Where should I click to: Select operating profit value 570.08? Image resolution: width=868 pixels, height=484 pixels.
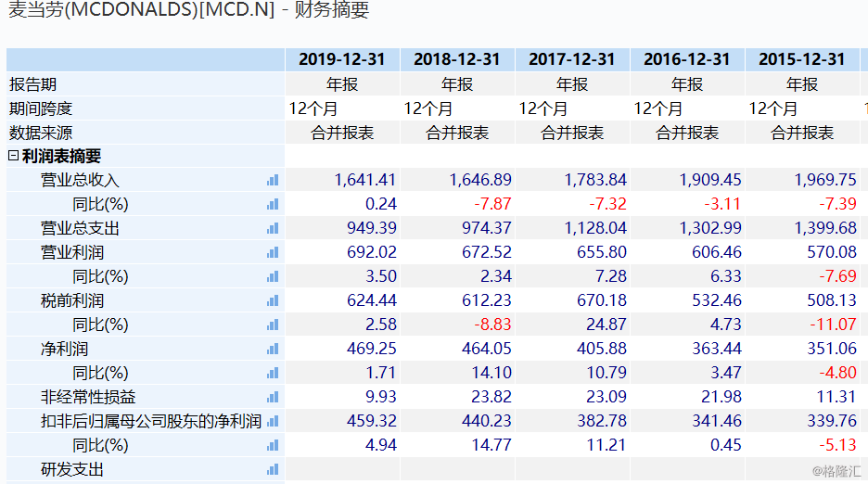(832, 252)
